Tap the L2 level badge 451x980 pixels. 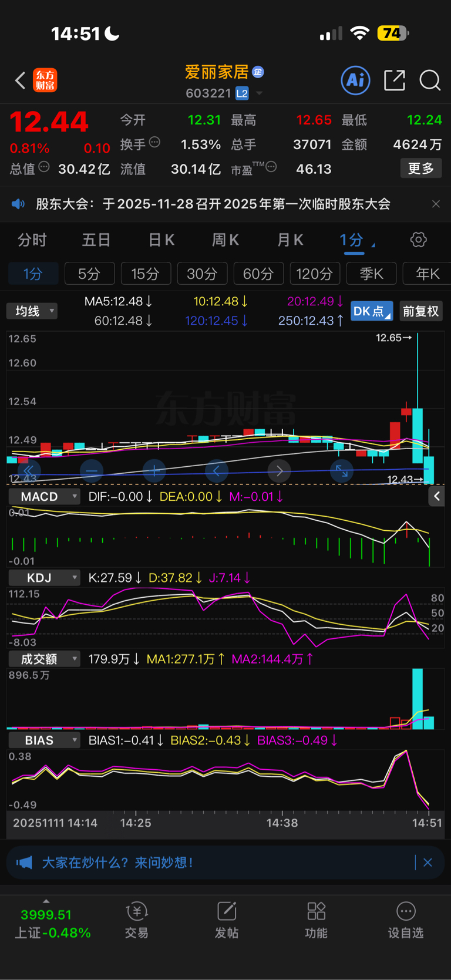click(242, 93)
